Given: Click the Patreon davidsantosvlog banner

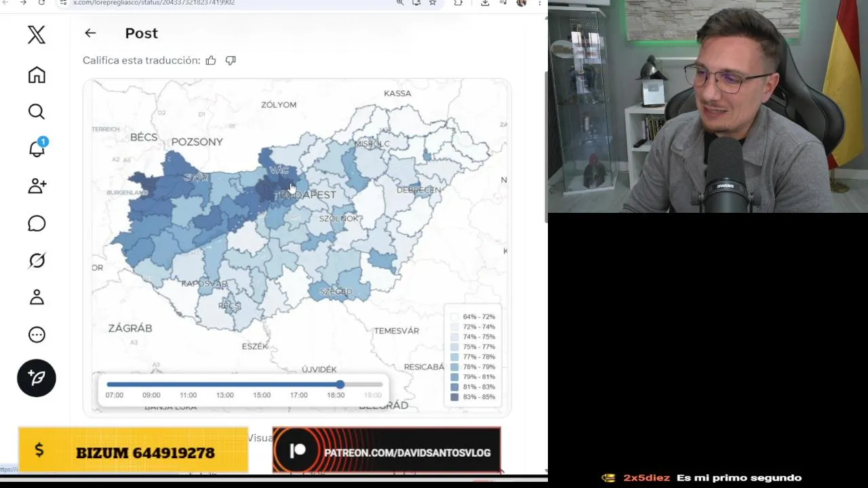Looking at the screenshot, I should pos(387,450).
